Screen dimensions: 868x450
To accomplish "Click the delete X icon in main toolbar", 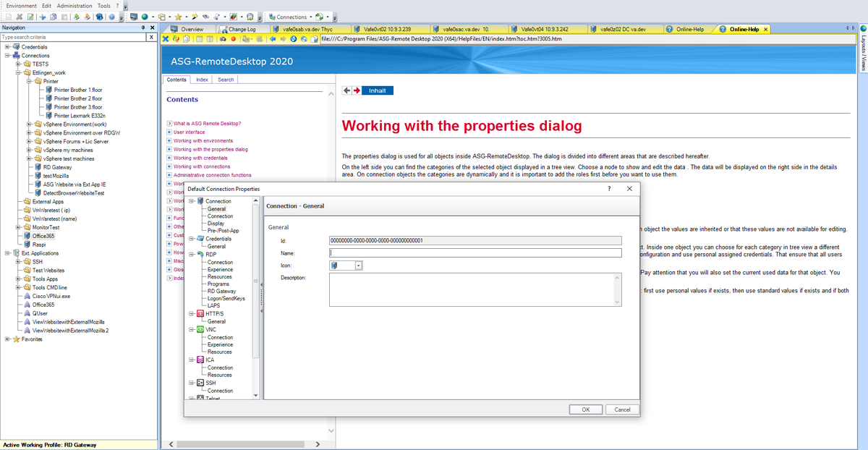I will (x=20, y=17).
